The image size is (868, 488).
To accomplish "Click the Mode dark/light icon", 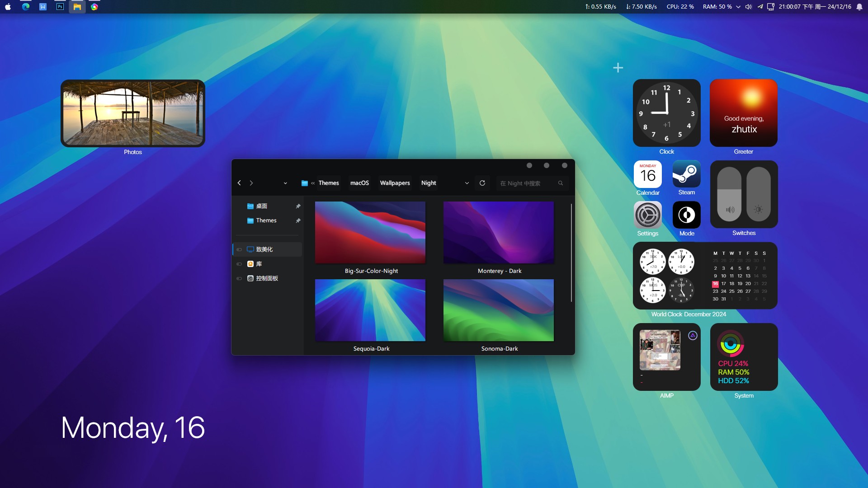I will click(x=686, y=215).
